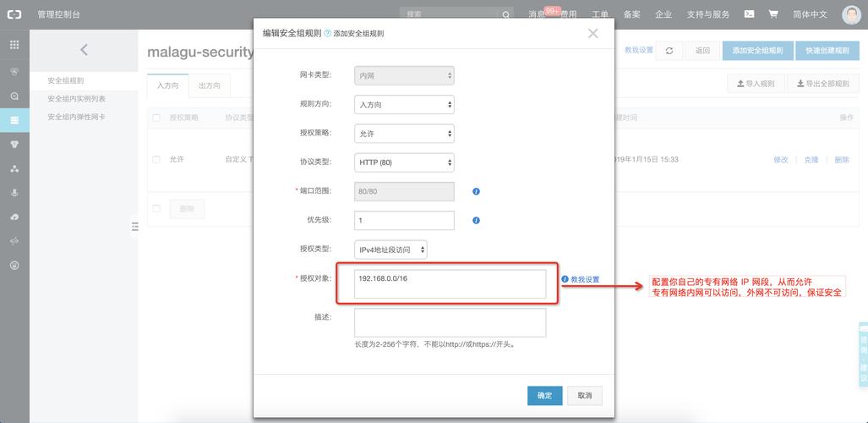
Task: Open the products grid menu icon
Action: 14,44
